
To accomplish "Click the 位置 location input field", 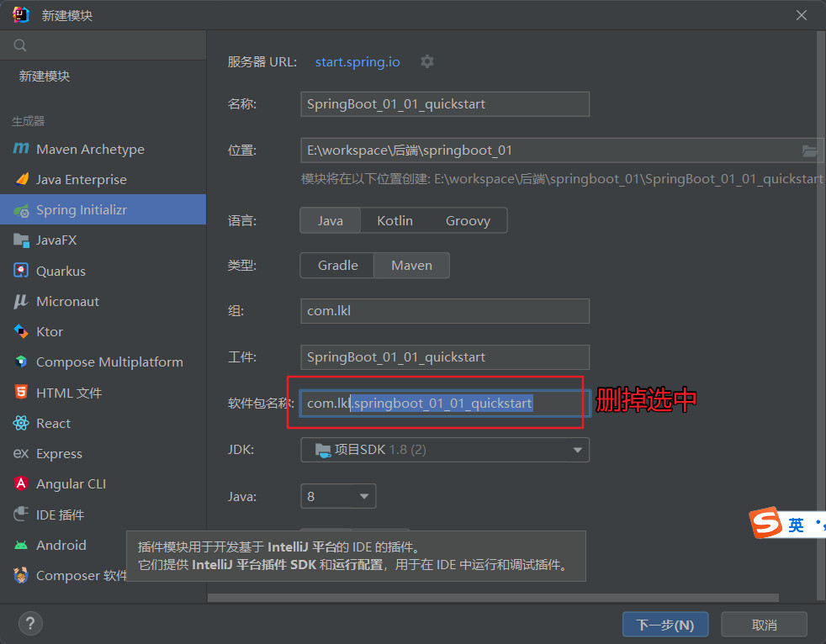I will [x=562, y=150].
